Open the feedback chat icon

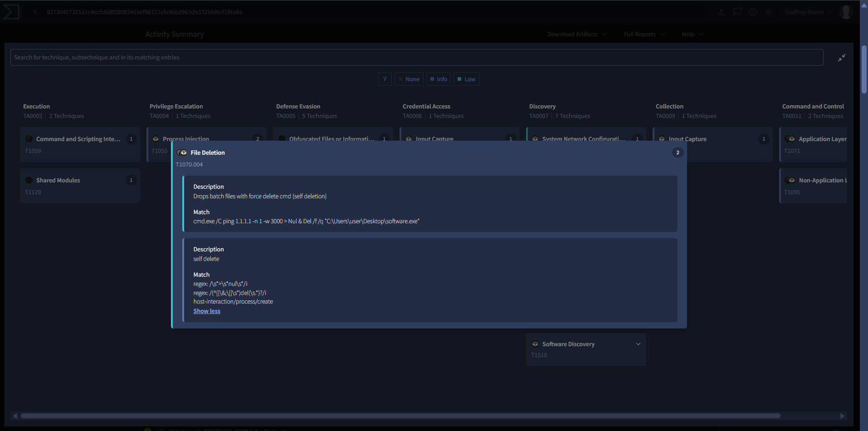tap(737, 12)
